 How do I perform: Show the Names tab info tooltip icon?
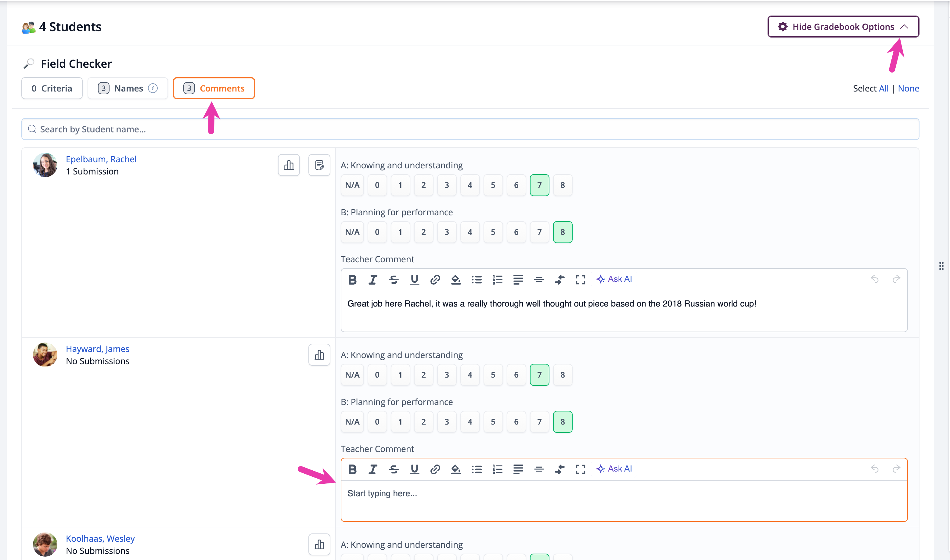tap(153, 88)
